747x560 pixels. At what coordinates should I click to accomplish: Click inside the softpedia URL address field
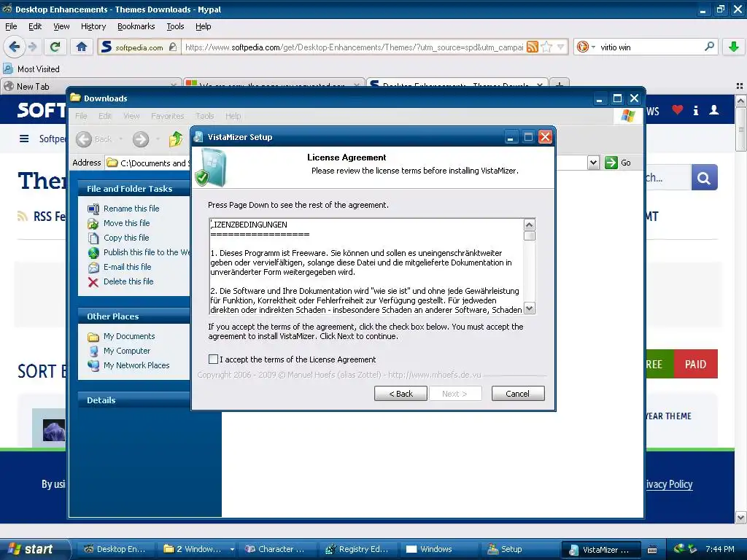(x=354, y=47)
